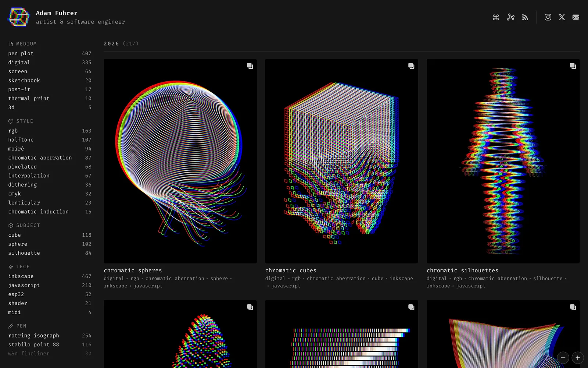Viewport: 588px width, 368px height.
Task: Open the graph network icon in header
Action: tap(510, 17)
